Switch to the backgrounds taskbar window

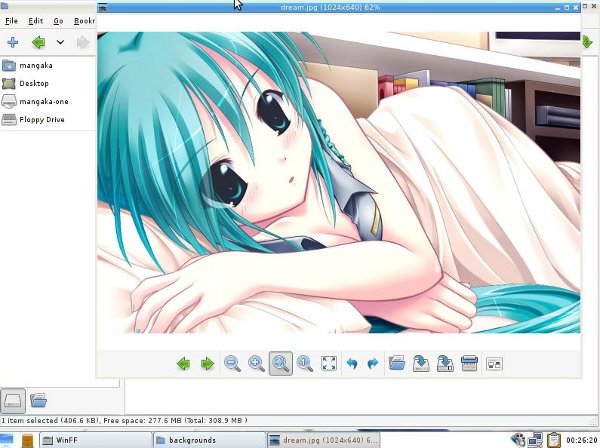pos(209,440)
